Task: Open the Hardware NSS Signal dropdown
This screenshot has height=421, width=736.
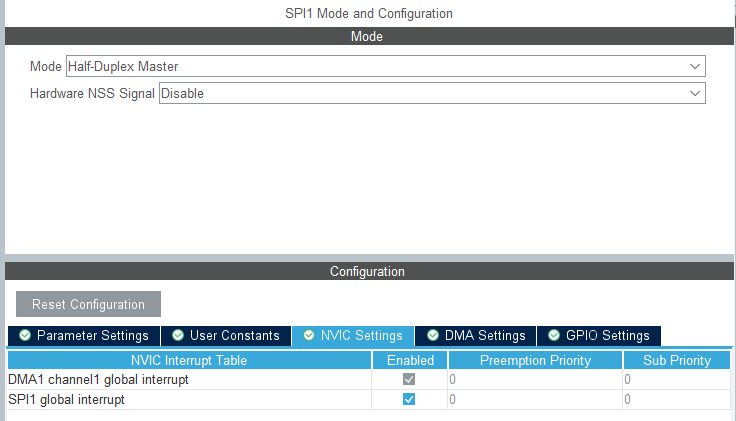Action: [x=432, y=93]
